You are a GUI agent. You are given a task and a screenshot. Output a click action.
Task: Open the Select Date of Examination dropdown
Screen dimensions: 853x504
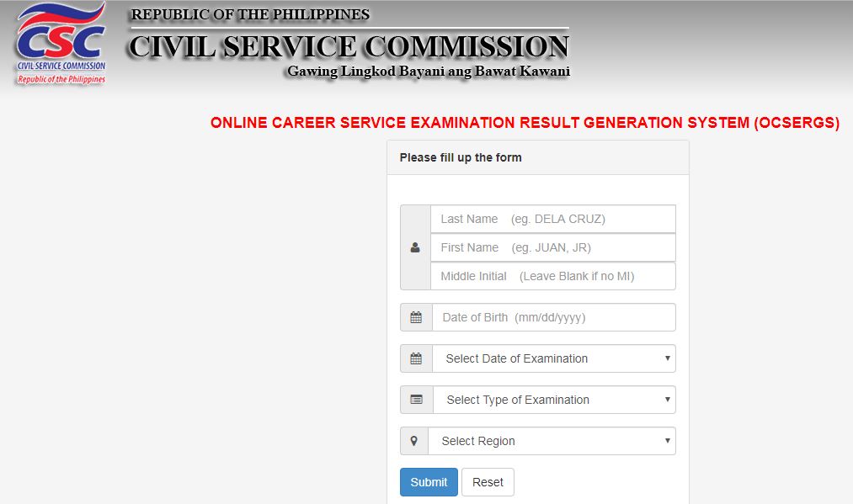point(552,358)
